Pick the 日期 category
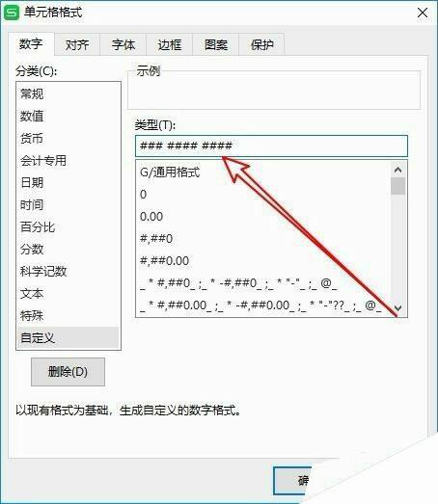The height and width of the screenshot is (504, 438). (68, 182)
